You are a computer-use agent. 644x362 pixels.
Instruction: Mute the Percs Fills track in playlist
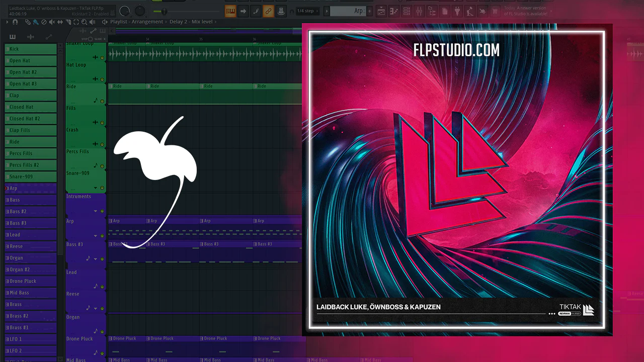point(102,165)
